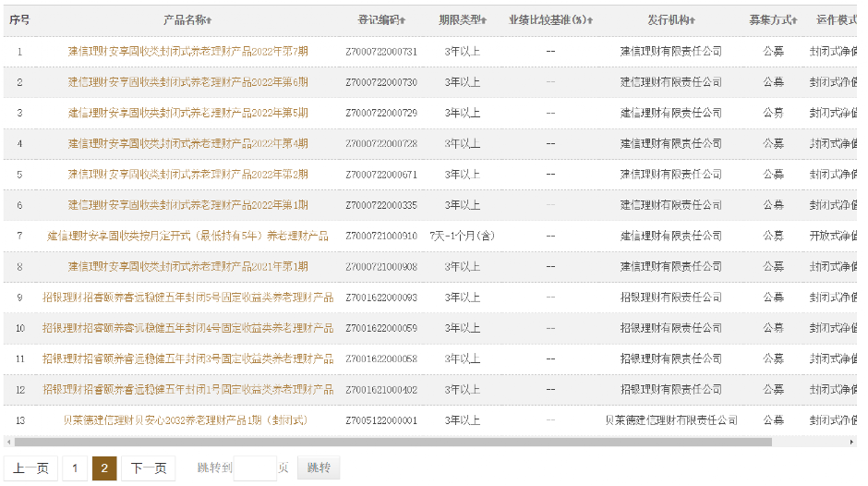This screenshot has height=486, width=868.
Task: Click scrollbar right arrow
Action: [x=851, y=442]
